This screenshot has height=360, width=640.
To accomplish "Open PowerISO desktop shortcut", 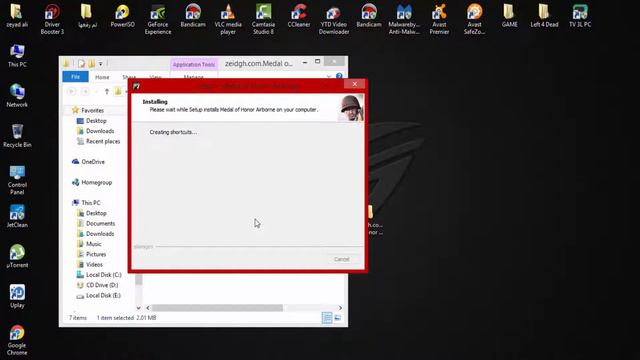I will (122, 16).
